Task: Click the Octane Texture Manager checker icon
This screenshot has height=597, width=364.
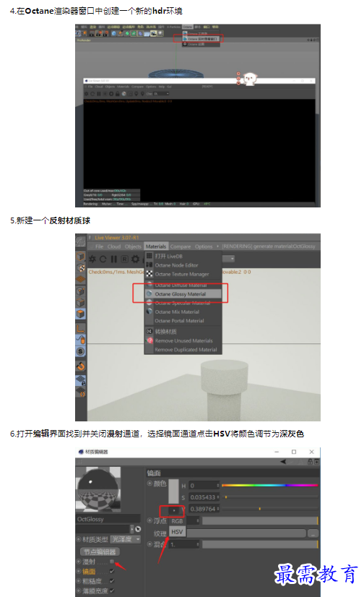Action: click(149, 274)
